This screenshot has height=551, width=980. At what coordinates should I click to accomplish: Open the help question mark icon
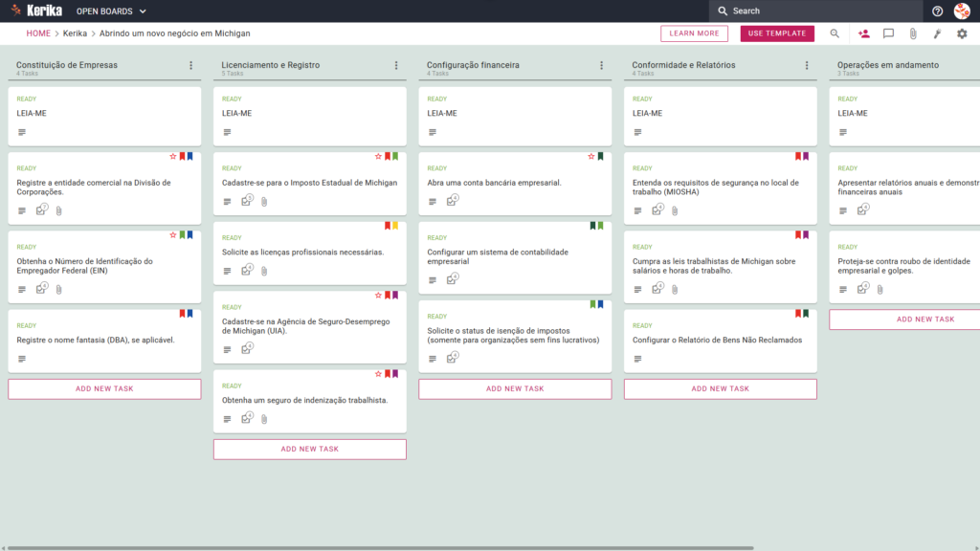coord(937,11)
